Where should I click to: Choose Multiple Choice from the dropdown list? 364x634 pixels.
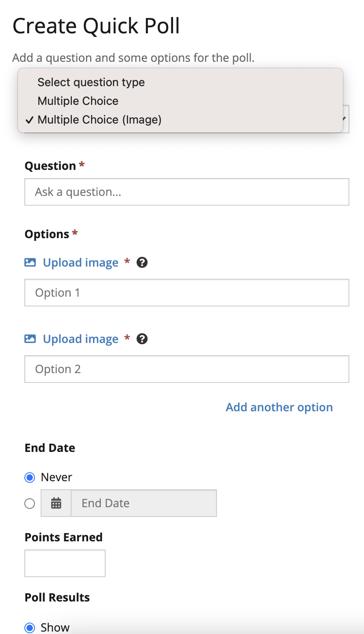[78, 101]
